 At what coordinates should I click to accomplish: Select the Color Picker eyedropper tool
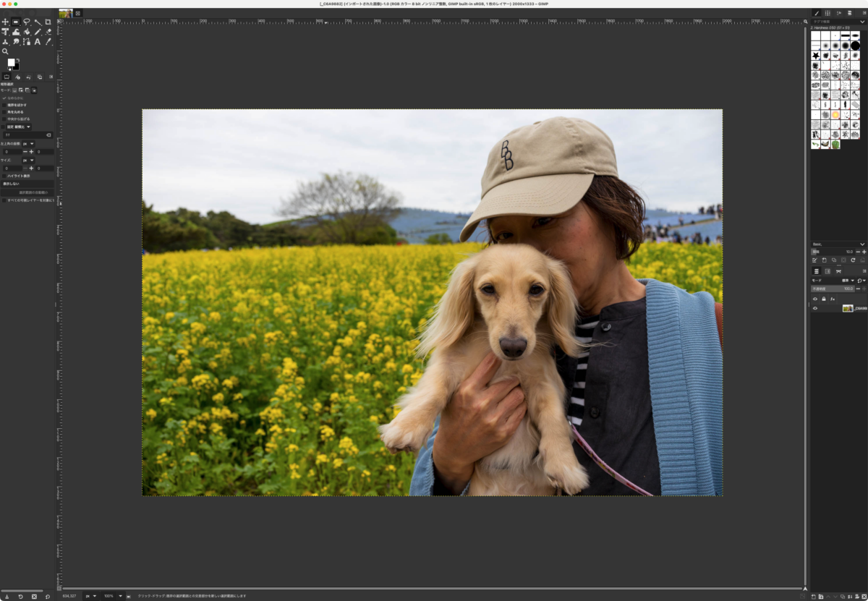point(48,42)
